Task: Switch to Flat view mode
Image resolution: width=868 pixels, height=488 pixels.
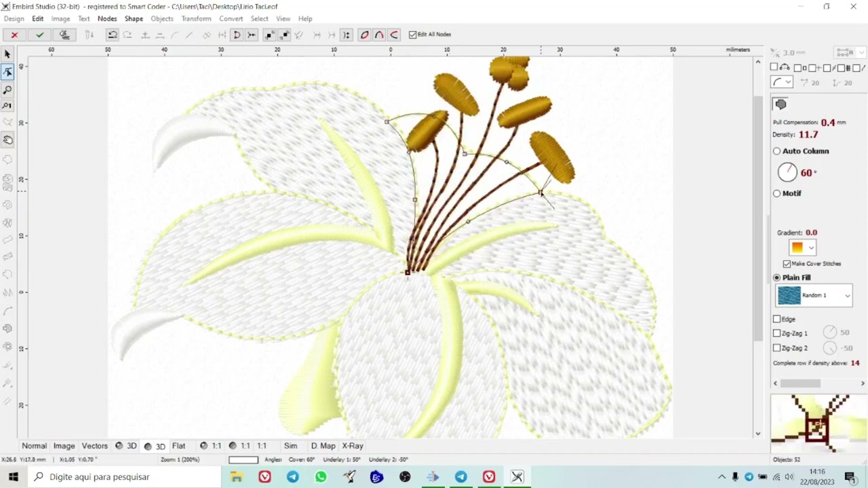Action: pos(179,446)
